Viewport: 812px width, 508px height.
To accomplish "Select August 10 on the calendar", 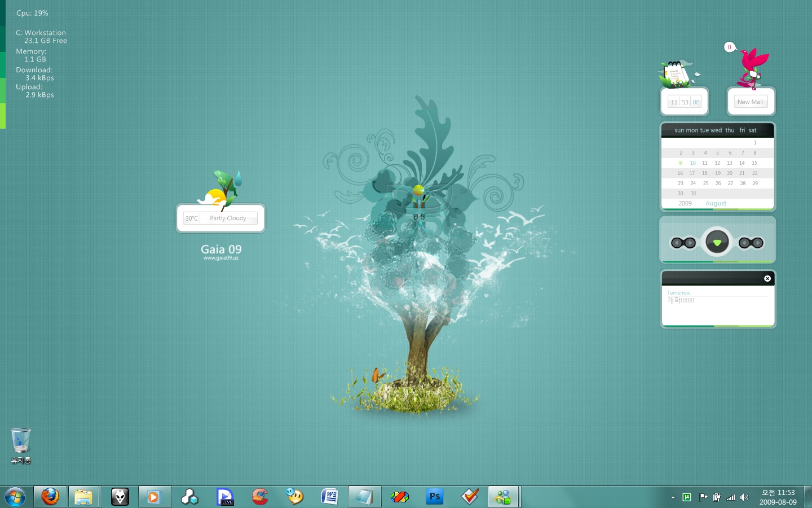I will pos(693,163).
